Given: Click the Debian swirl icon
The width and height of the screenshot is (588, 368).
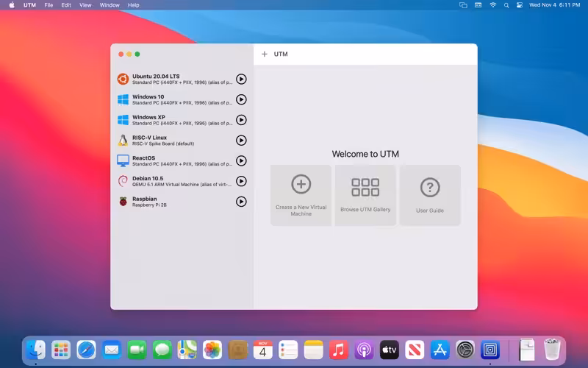Looking at the screenshot, I should point(123,181).
